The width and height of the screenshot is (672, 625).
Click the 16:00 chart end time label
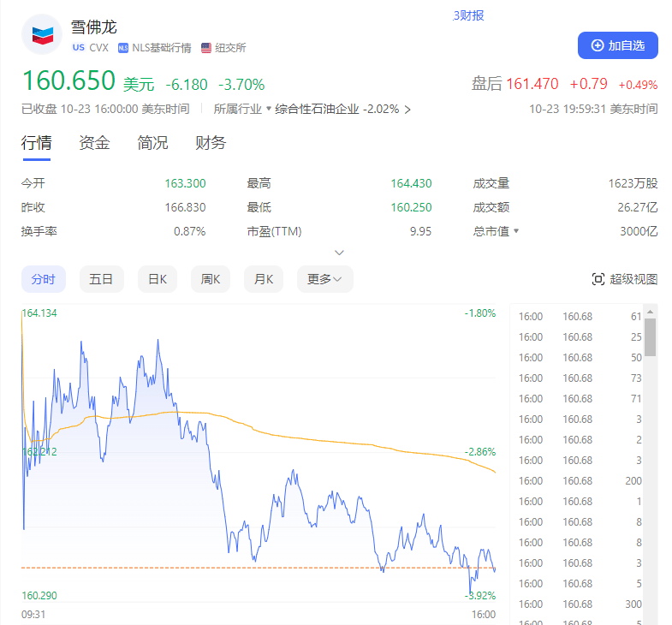click(484, 614)
